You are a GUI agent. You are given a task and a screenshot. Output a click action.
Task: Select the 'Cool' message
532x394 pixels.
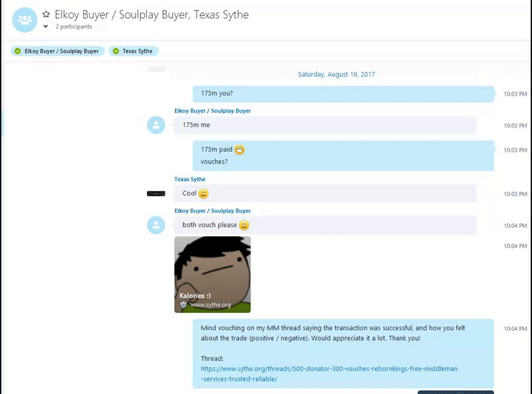point(325,194)
